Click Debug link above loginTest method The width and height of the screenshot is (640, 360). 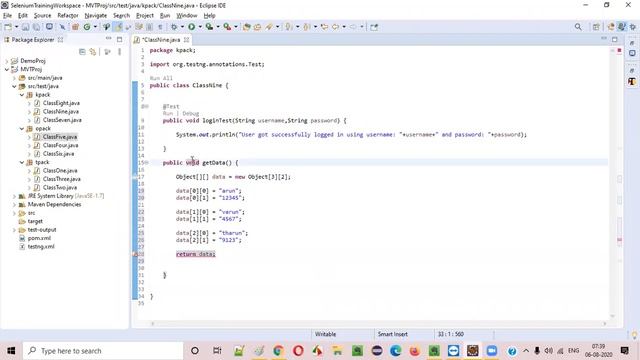coord(191,113)
